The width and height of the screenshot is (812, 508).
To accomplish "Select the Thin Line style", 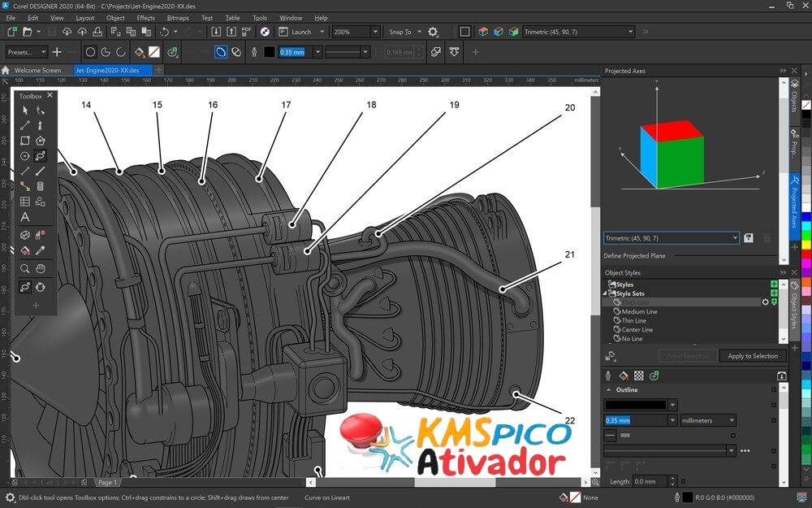I will click(x=634, y=320).
